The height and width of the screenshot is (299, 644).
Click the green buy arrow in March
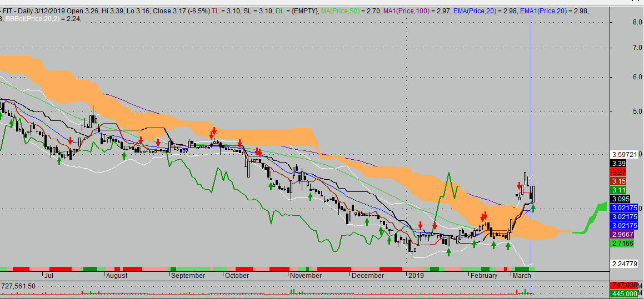pos(533,208)
